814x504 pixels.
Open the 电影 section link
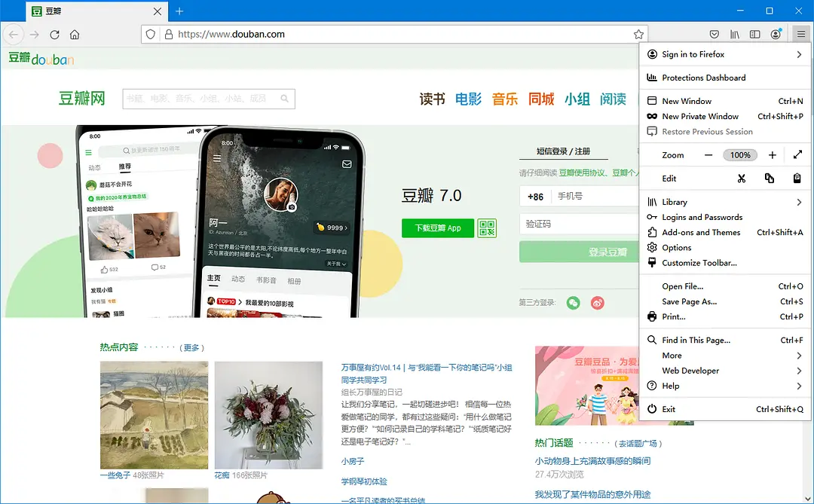[468, 99]
